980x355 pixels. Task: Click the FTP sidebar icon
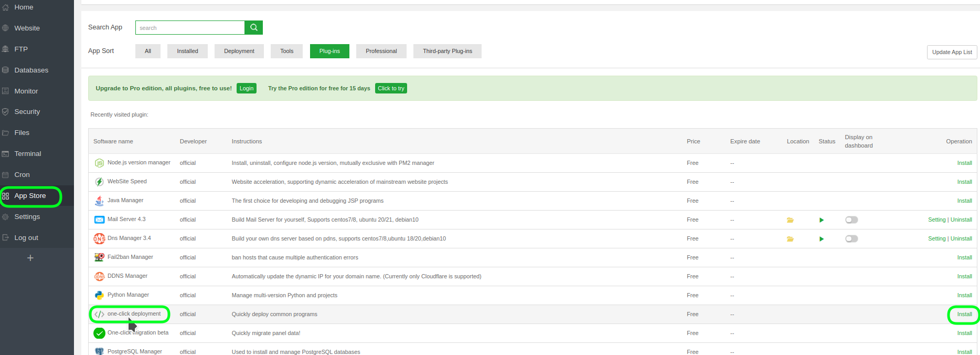pyautogui.click(x=5, y=49)
